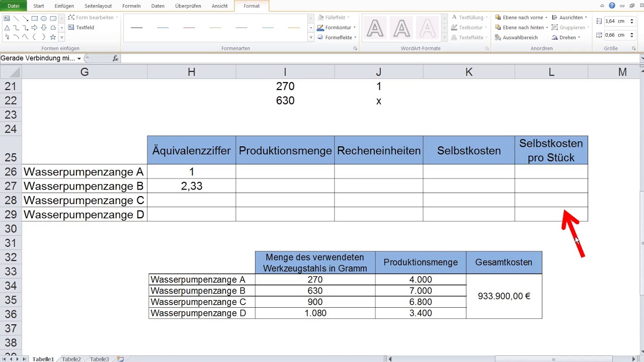The width and height of the screenshot is (644, 362).
Task: Apply the second WordArt style
Action: click(401, 29)
